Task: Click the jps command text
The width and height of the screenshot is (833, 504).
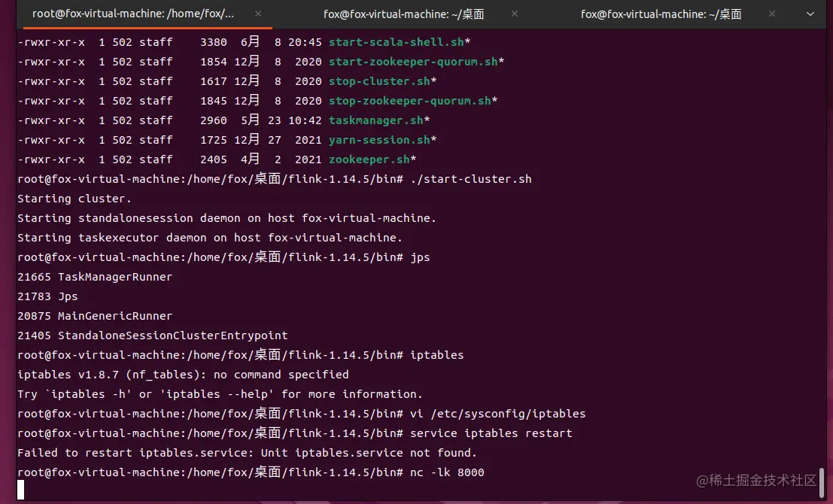Action: click(420, 257)
